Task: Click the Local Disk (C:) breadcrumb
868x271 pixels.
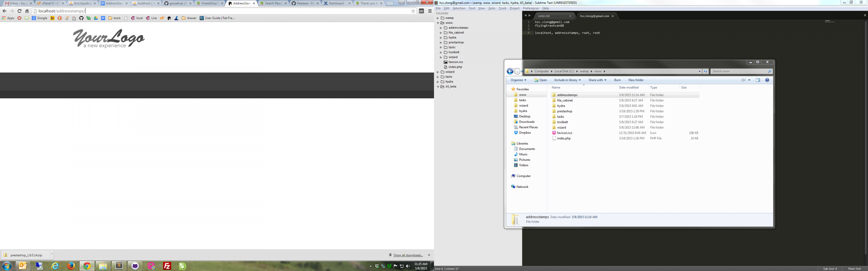Action: tap(564, 71)
